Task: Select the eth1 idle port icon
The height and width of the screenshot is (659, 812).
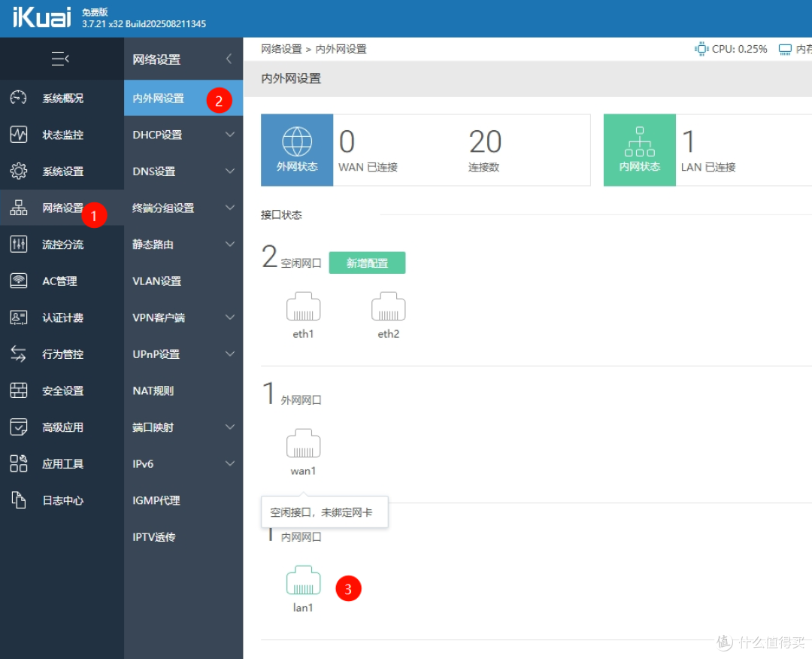Action: 304,307
